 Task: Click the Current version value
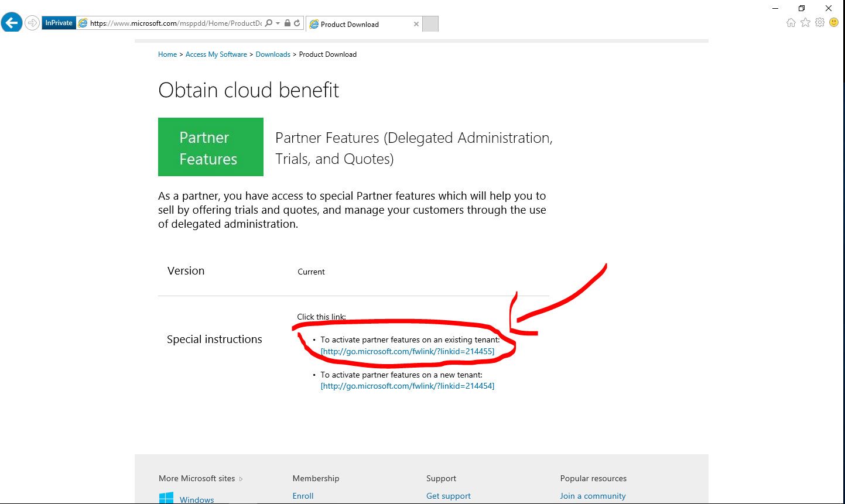(311, 272)
